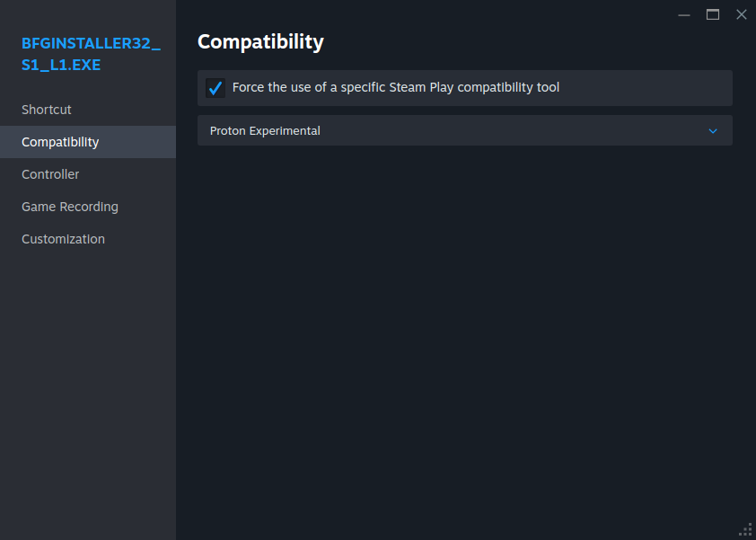
Task: Click the blue chevron arrow of the Proton dropdown
Action: (x=713, y=131)
